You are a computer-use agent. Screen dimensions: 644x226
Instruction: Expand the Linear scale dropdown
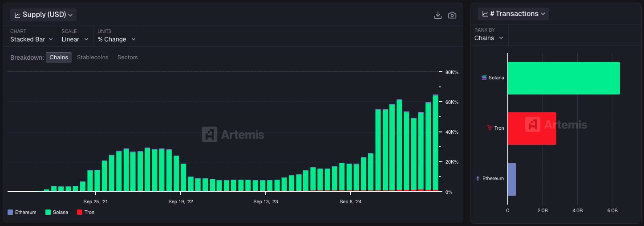pos(75,39)
